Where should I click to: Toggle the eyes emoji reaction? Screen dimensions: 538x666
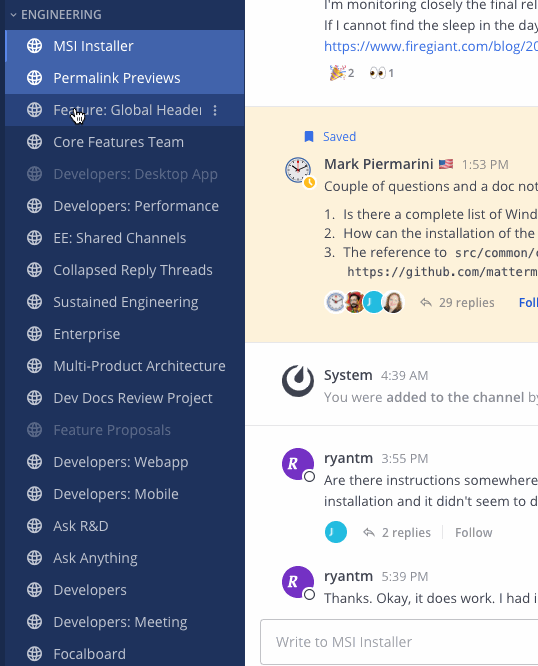(381, 73)
